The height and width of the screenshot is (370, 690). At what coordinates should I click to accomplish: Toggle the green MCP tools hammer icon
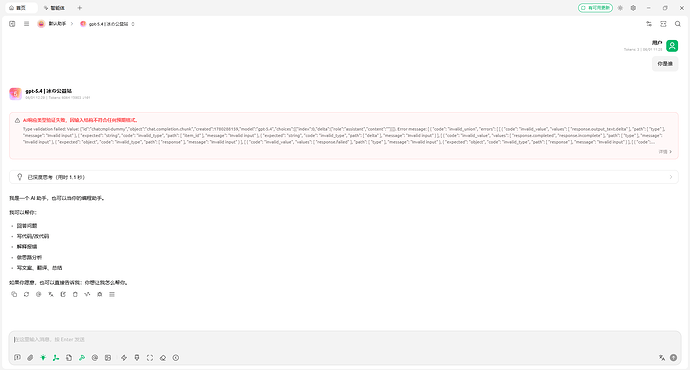pyautogui.click(x=82, y=358)
